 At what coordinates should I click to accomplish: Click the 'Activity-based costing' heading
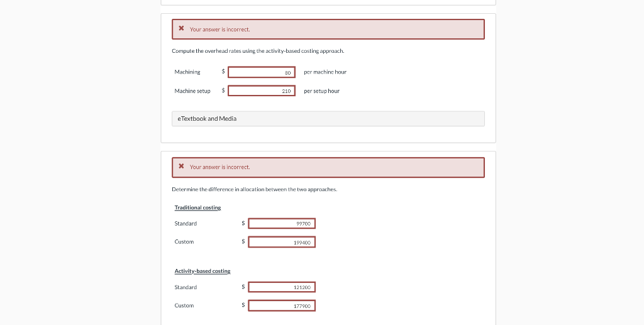tap(203, 271)
